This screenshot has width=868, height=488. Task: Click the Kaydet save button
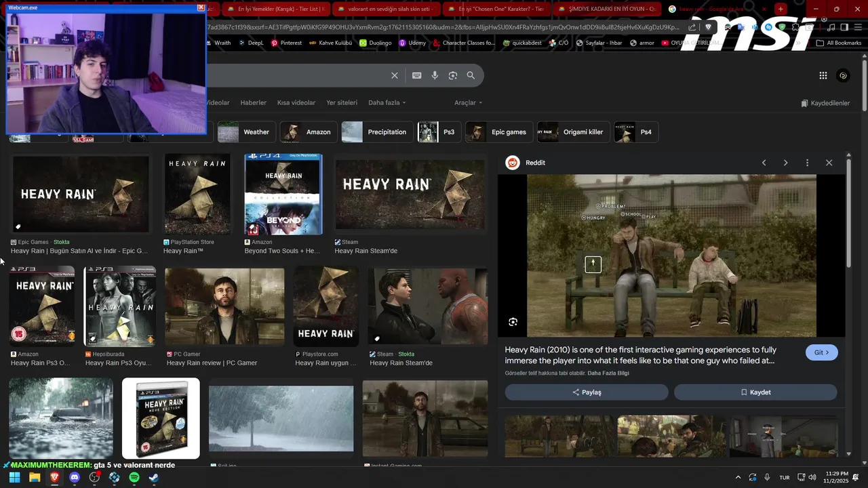click(755, 392)
